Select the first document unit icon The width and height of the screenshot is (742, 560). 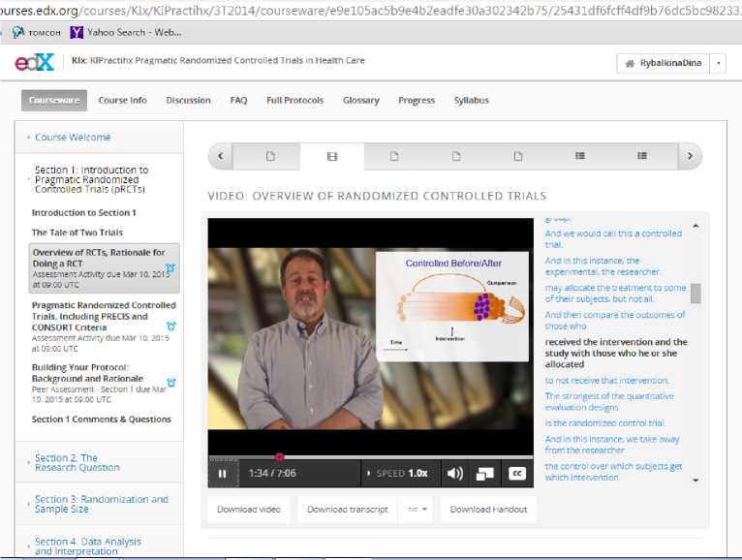270,156
